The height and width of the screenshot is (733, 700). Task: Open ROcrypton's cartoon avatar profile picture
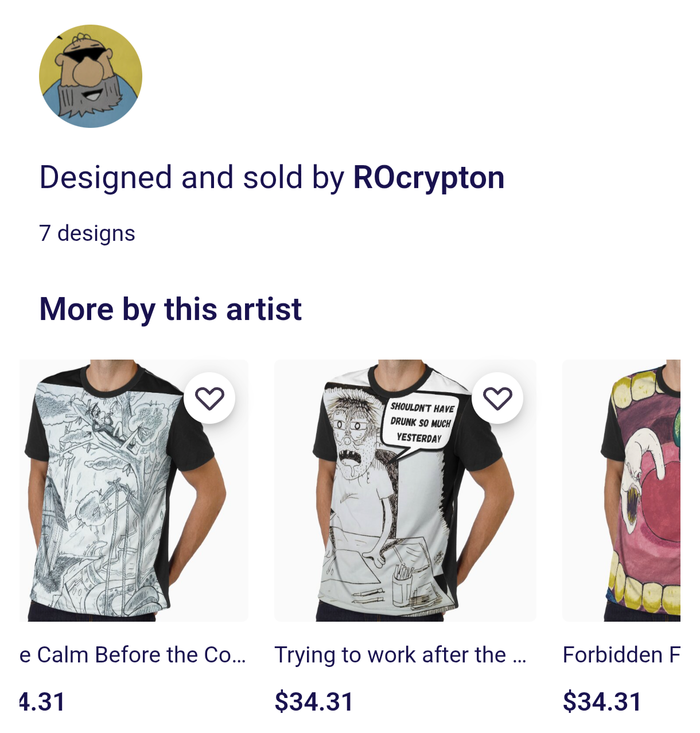(91, 76)
